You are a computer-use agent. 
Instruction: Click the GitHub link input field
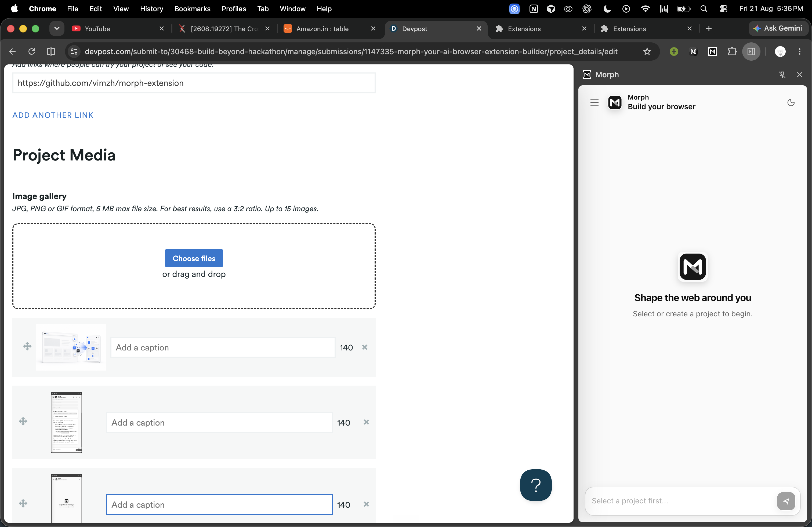click(x=194, y=83)
